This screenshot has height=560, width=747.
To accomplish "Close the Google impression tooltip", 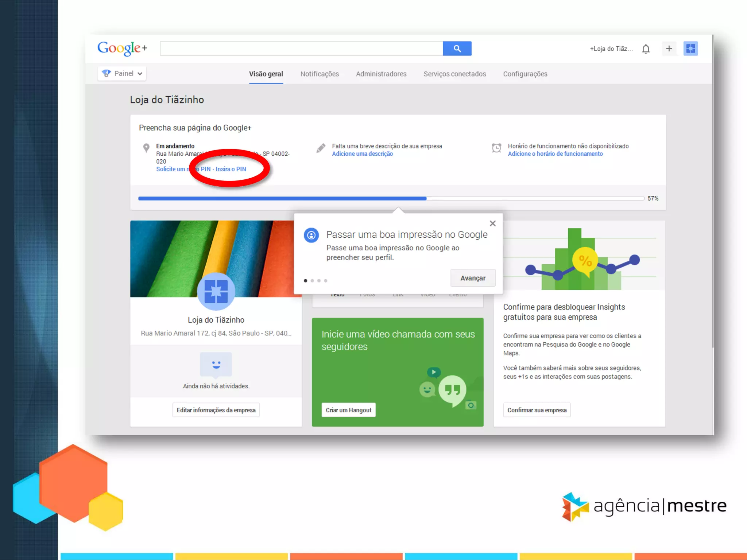I will coord(492,223).
